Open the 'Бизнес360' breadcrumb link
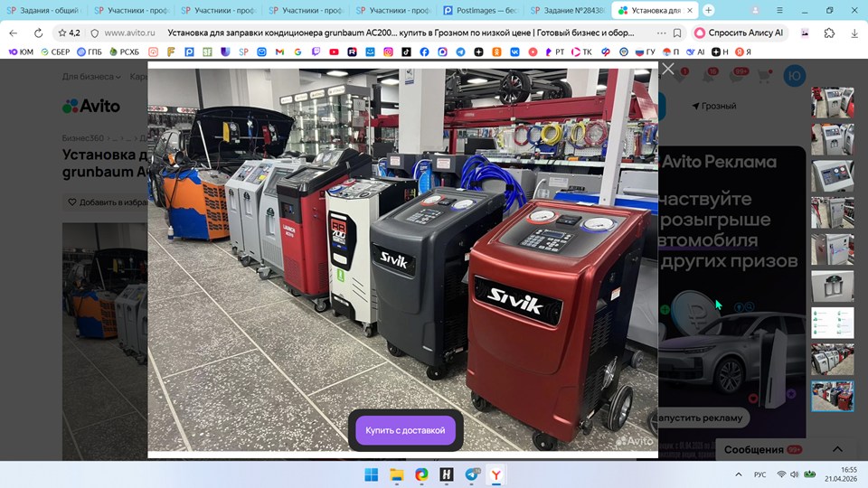 coord(83,137)
